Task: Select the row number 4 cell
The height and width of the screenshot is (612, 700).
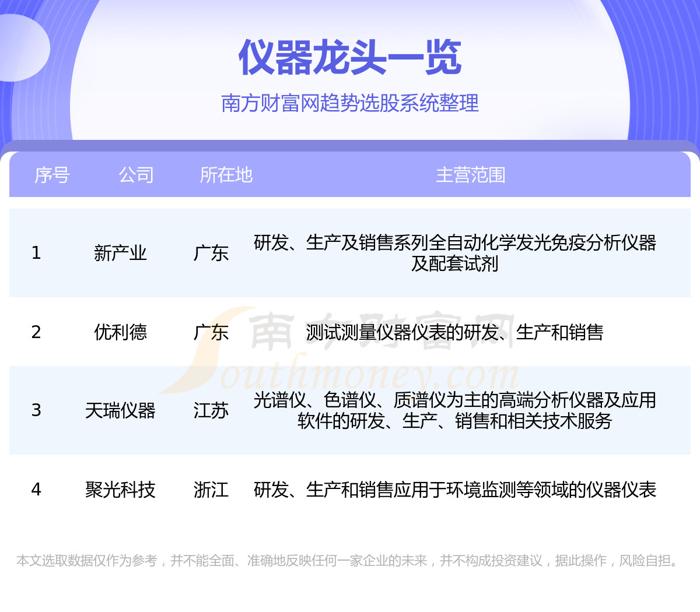Action: pyautogui.click(x=36, y=490)
